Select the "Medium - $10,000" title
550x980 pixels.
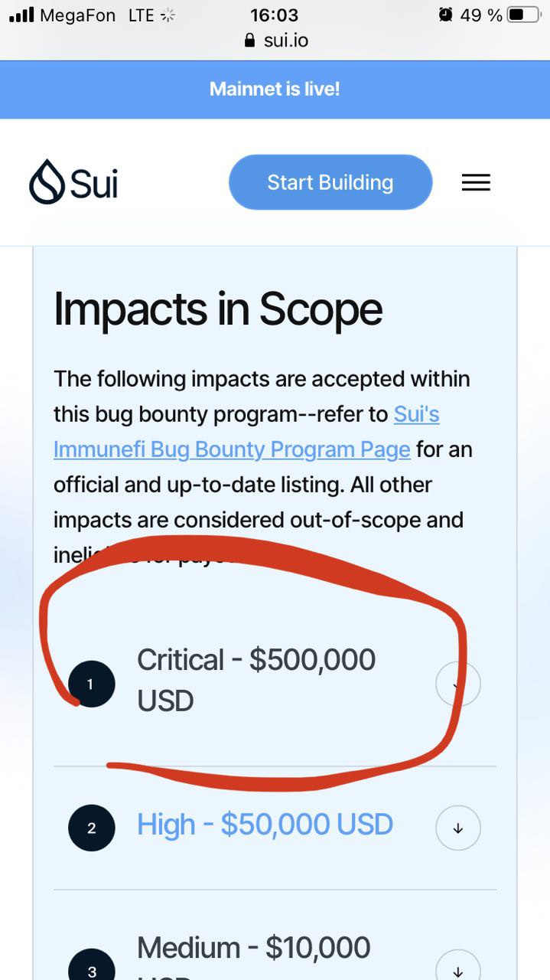(253, 948)
